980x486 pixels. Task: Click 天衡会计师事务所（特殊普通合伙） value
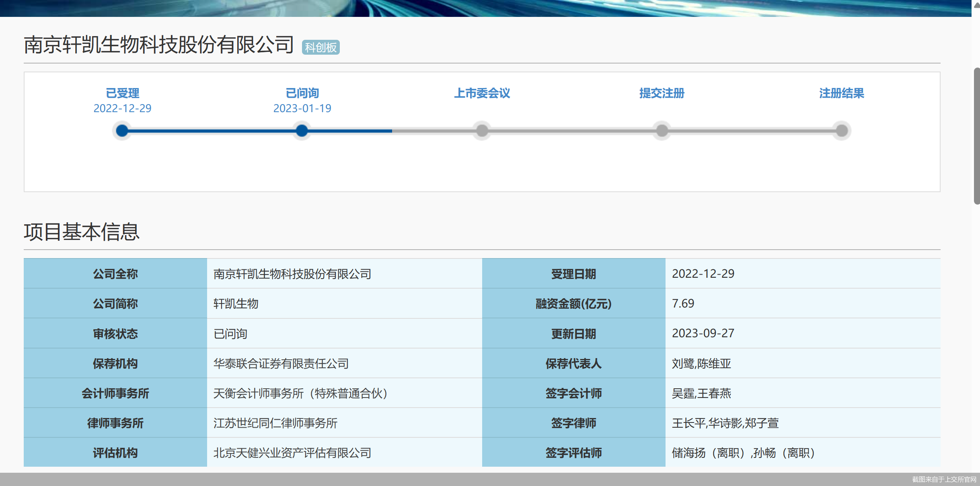tap(301, 393)
